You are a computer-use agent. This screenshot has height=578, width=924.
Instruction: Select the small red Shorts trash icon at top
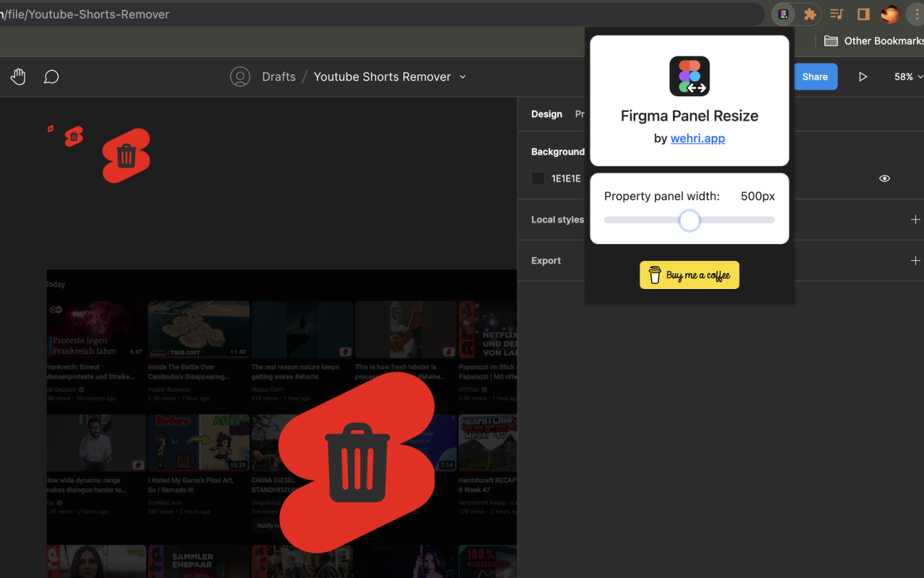(74, 137)
